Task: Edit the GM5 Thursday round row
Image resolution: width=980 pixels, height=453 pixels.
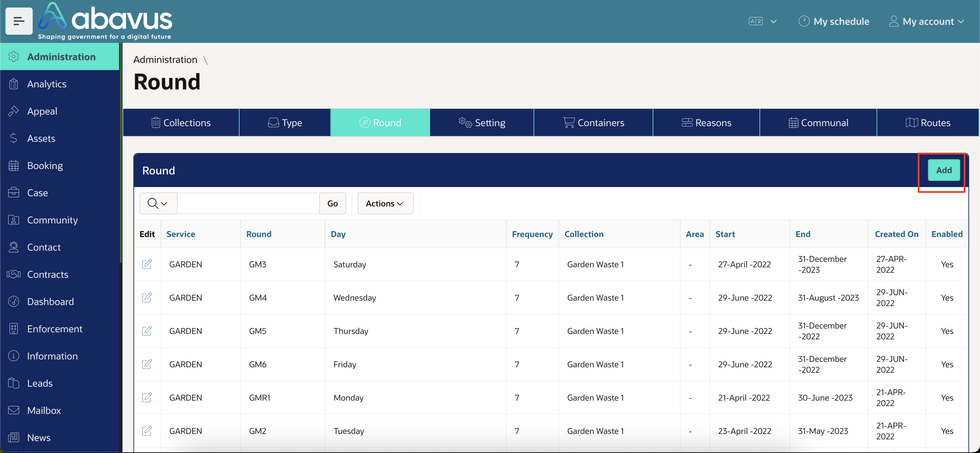Action: [147, 331]
